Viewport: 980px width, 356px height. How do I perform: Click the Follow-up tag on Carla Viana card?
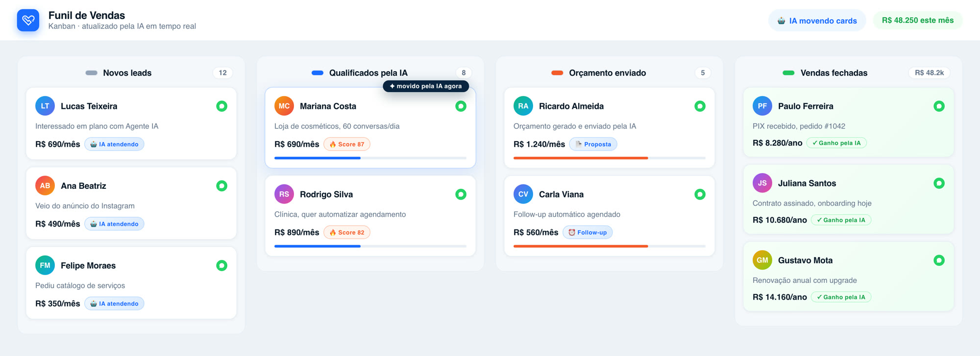(x=588, y=232)
